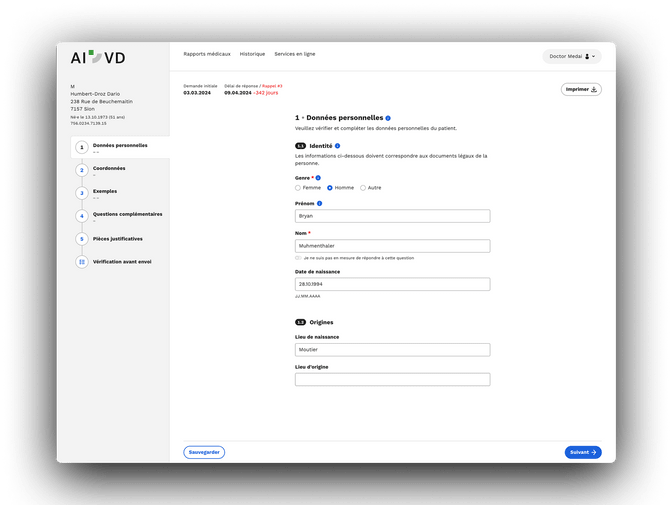Click step 3 circle for Exemples
672x505 pixels.
coord(82,192)
